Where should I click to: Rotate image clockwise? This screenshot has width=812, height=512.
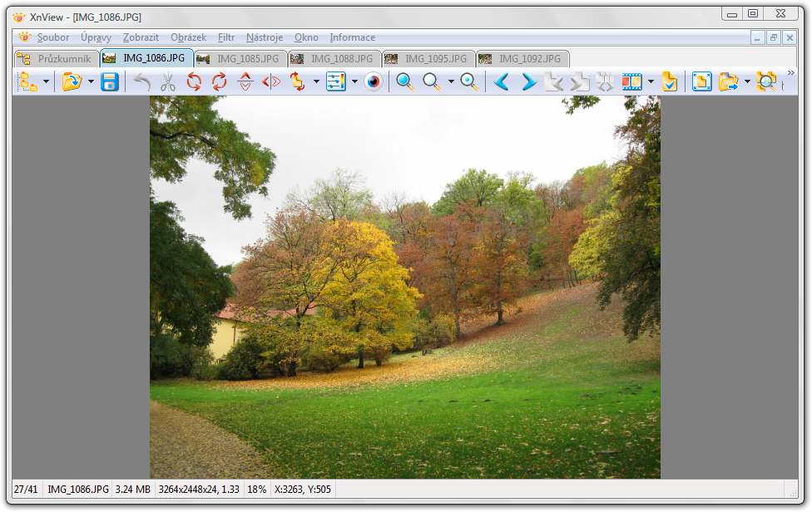pos(219,81)
